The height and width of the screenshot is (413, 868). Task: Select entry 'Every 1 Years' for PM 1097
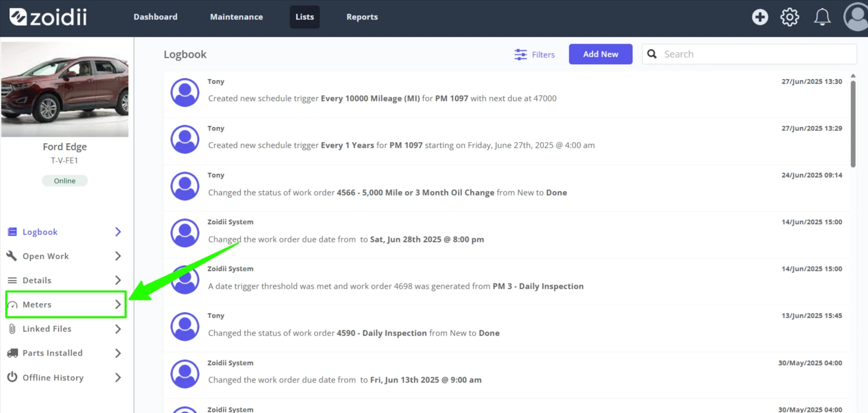click(348, 145)
